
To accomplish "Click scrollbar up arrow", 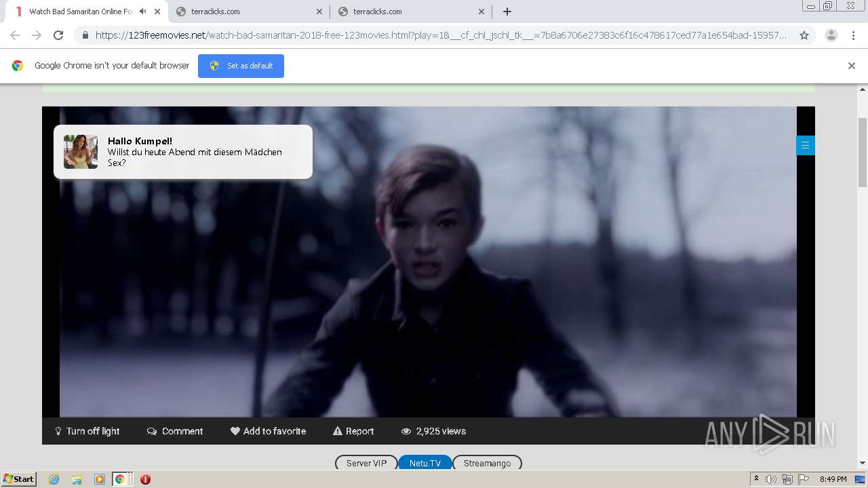I will click(863, 89).
